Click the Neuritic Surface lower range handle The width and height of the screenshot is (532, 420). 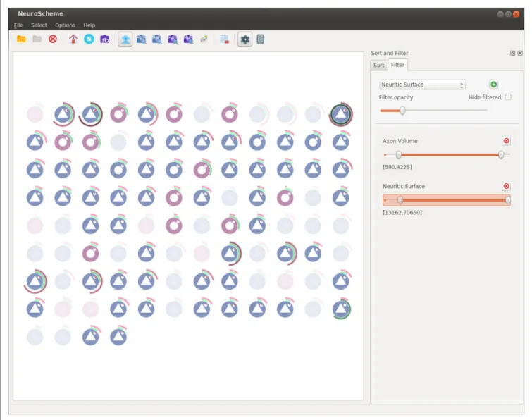click(x=400, y=200)
